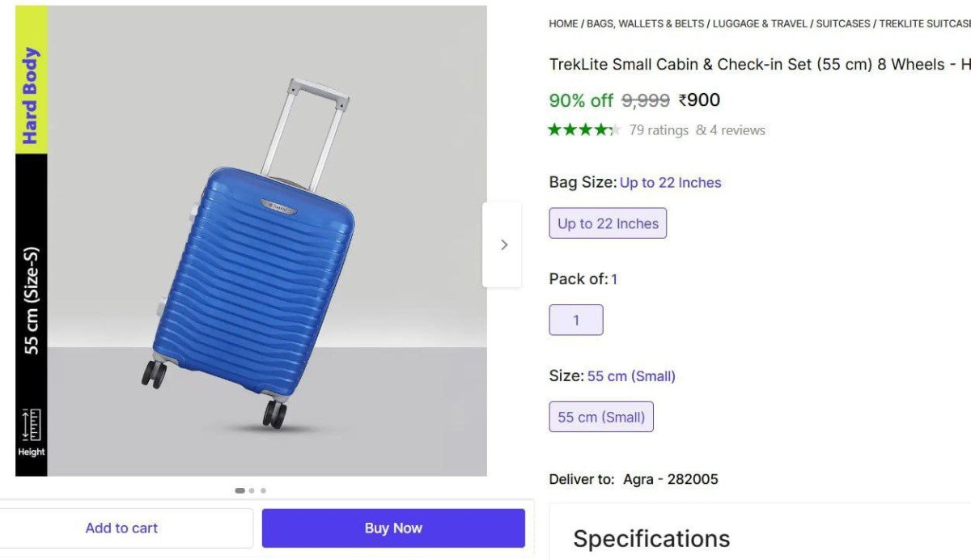This screenshot has width=971, height=560.
Task: Click the Specifications section heading
Action: pyautogui.click(x=651, y=538)
